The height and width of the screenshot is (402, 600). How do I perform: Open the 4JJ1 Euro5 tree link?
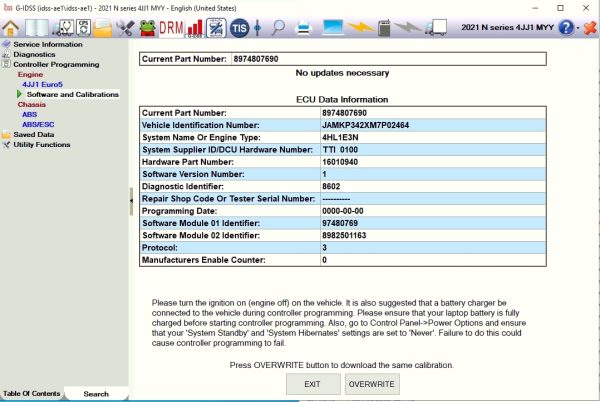coord(42,84)
